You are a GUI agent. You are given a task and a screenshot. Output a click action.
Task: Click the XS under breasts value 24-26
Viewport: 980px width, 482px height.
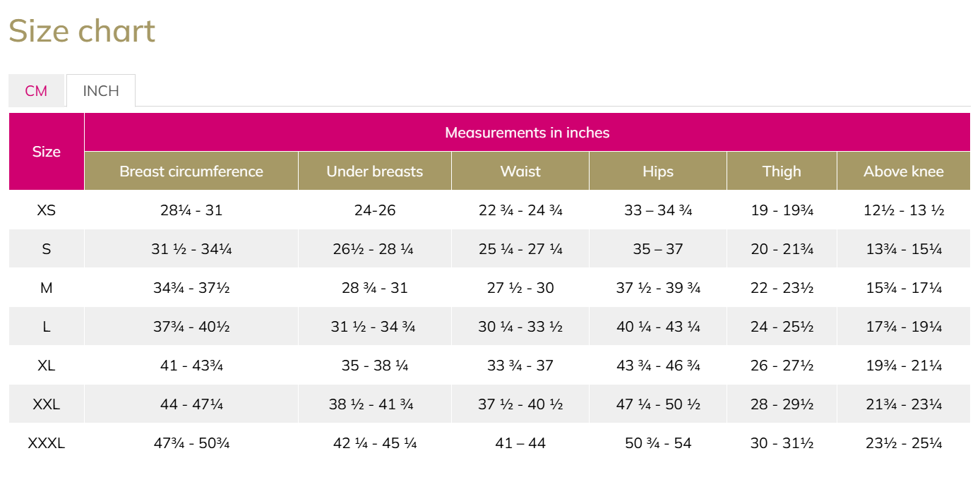point(374,210)
